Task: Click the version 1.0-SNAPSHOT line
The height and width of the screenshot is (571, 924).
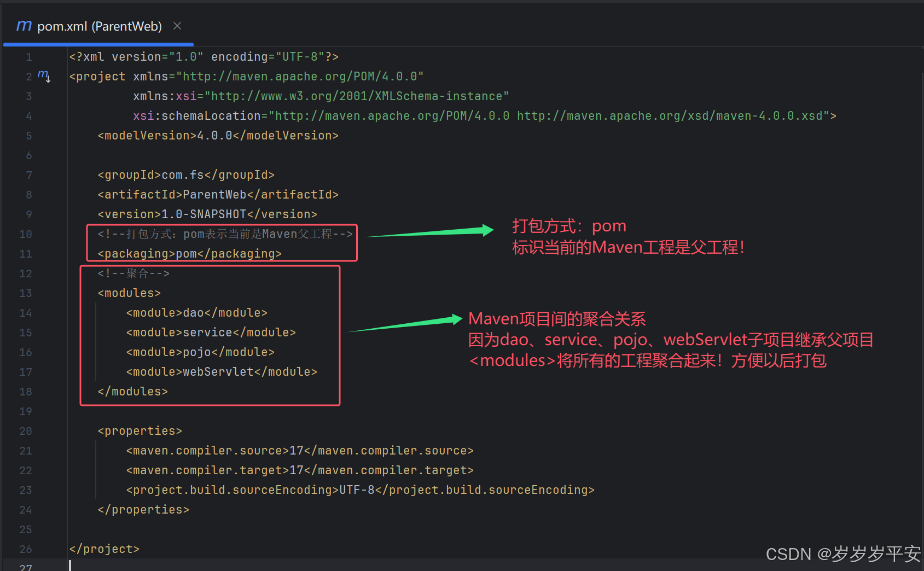Action: pos(207,214)
